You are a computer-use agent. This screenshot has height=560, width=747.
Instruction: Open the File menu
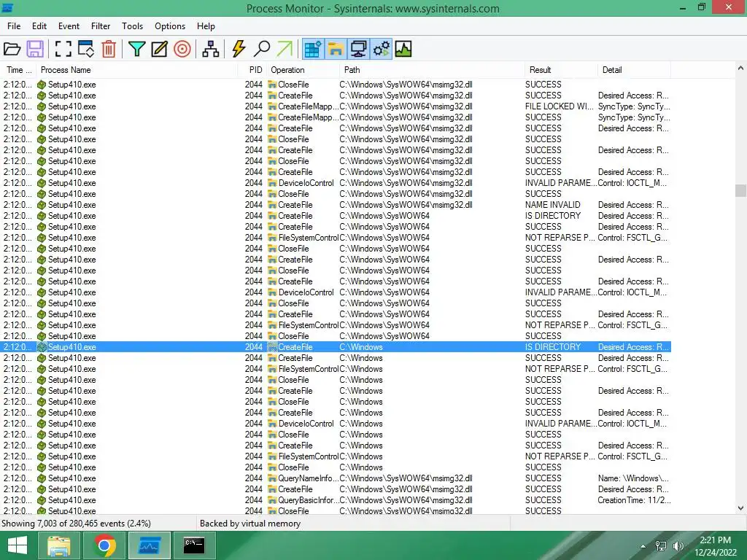click(14, 26)
